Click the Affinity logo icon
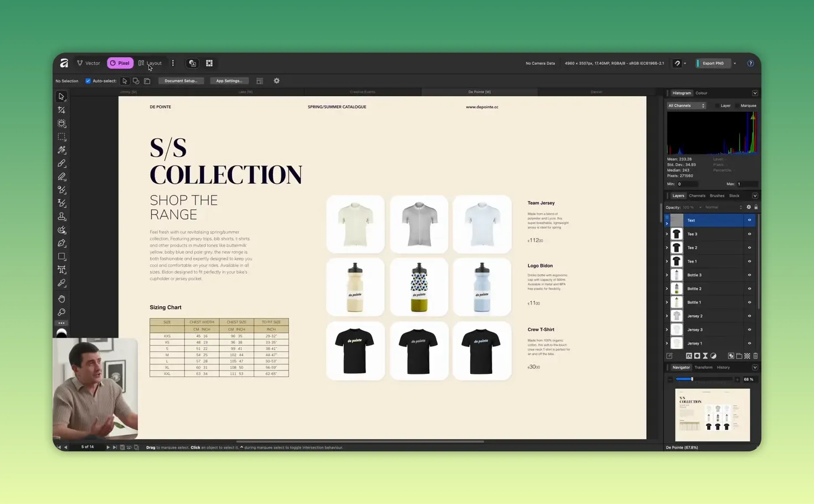Image resolution: width=814 pixels, height=504 pixels. point(64,63)
